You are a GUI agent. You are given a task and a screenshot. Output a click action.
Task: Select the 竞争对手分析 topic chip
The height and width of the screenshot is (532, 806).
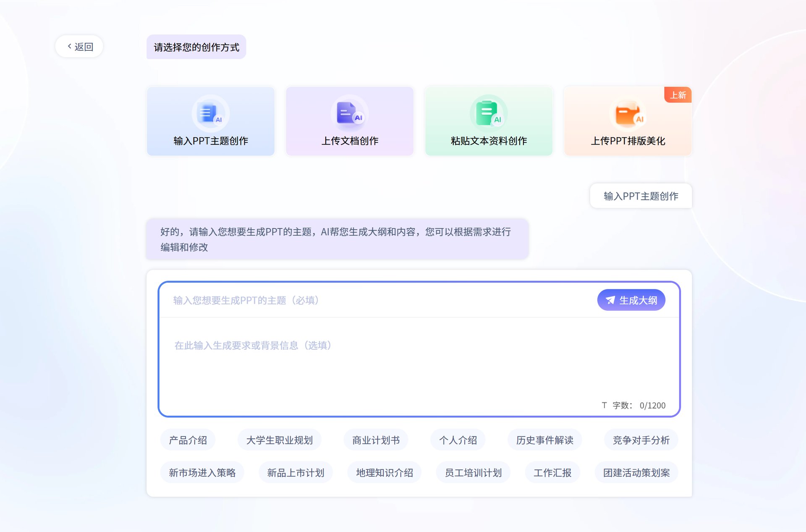(x=641, y=440)
